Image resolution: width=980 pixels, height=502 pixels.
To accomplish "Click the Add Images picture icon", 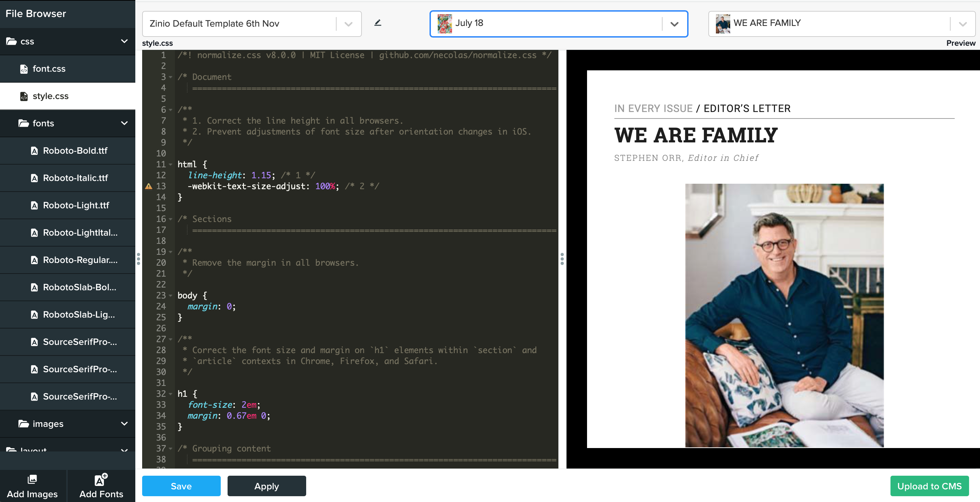I will pos(32,479).
